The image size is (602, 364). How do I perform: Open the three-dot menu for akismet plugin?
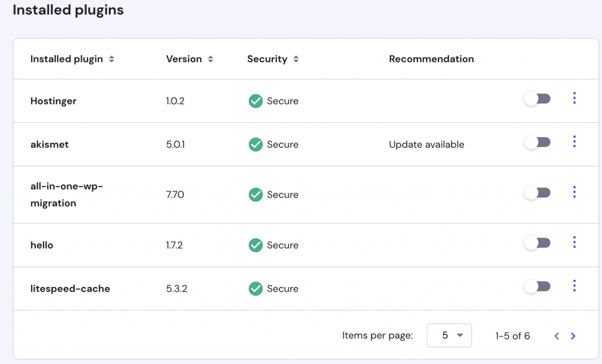(x=574, y=142)
